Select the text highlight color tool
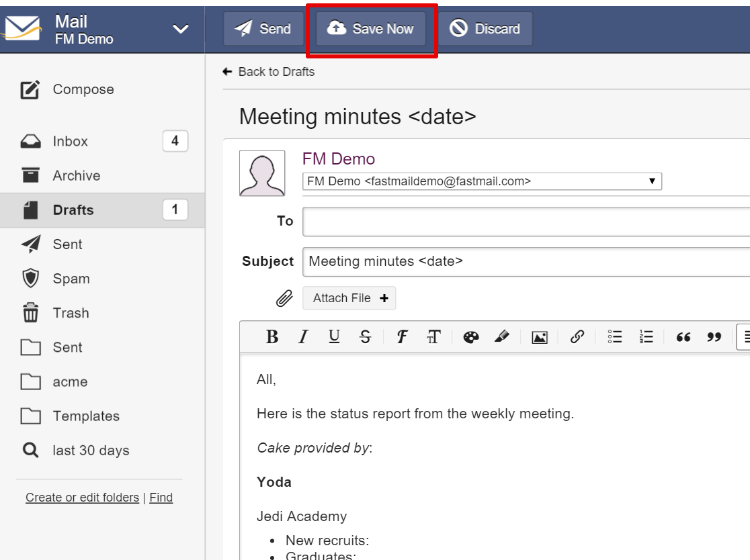This screenshot has height=560, width=750. [502, 337]
